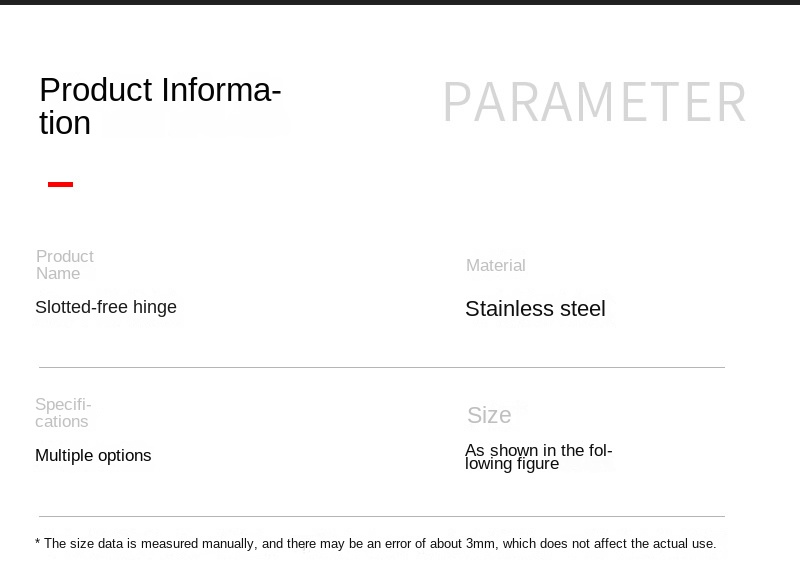The image size is (800, 571).
Task: Click "3mm" in the footnote
Action: [481, 544]
